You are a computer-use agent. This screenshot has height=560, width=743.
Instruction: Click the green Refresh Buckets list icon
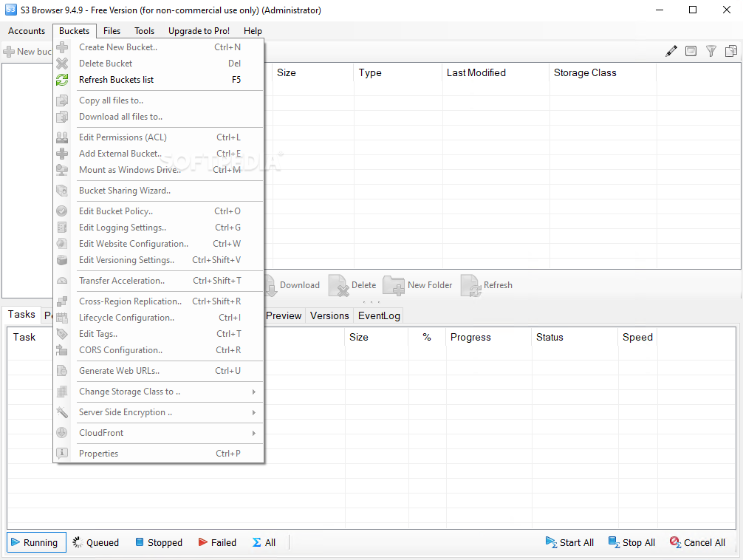pos(62,80)
